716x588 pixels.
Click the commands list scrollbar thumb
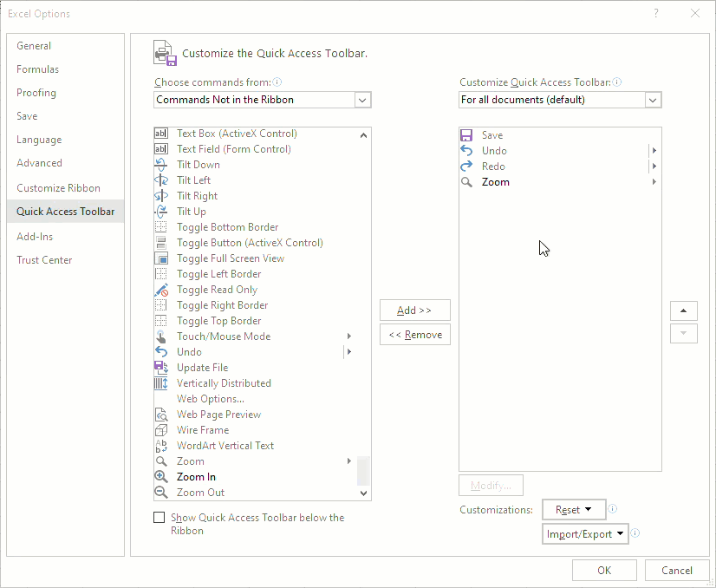pos(363,471)
